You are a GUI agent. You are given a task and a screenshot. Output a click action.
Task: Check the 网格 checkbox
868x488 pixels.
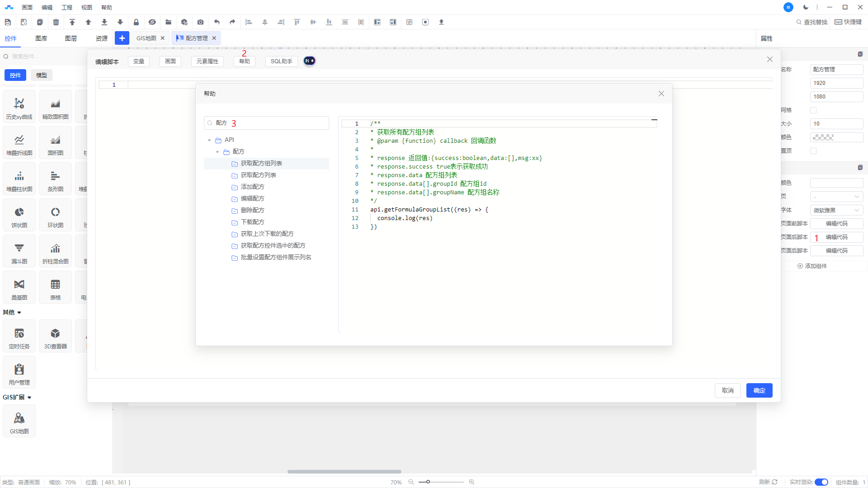(813, 110)
